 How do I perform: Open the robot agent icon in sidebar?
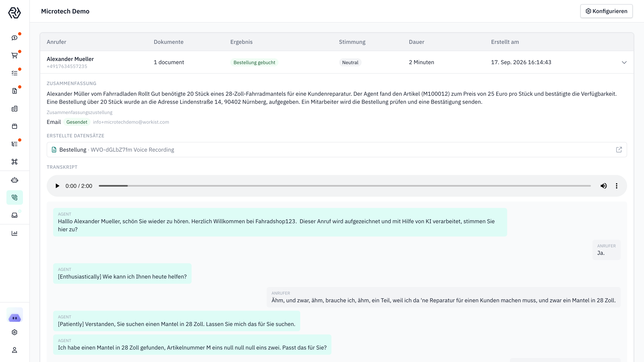click(14, 180)
